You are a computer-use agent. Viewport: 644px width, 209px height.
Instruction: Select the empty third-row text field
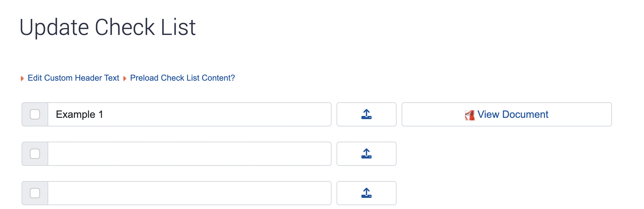coord(189,193)
